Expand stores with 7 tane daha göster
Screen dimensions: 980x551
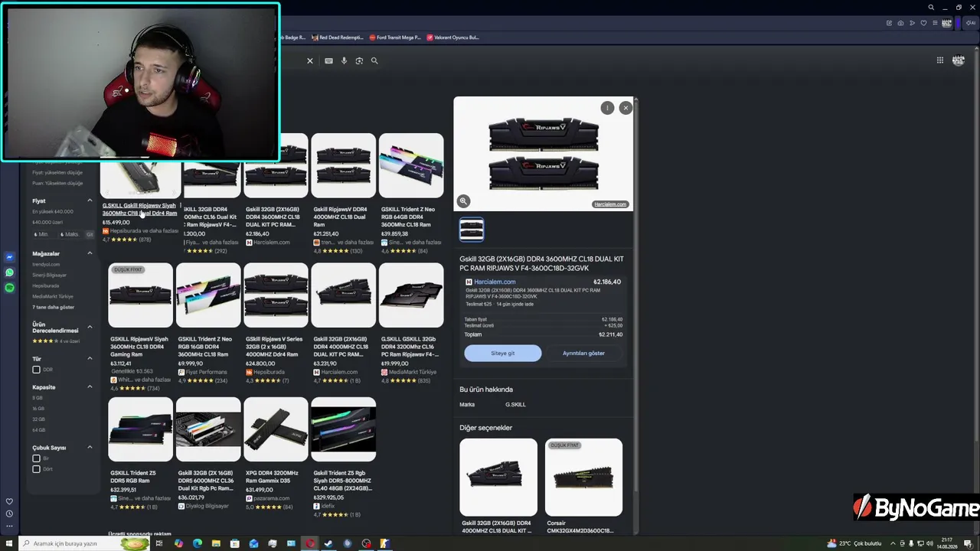(53, 308)
